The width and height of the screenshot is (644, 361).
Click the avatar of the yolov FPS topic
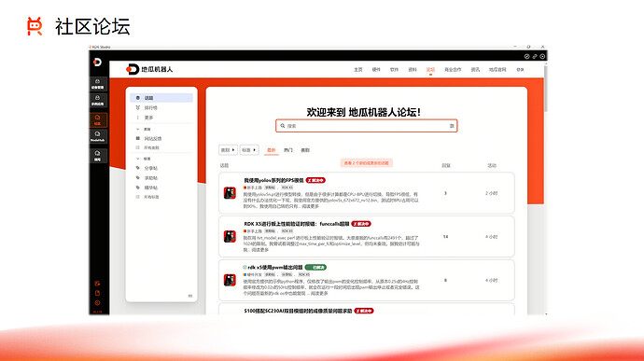pos(230,193)
